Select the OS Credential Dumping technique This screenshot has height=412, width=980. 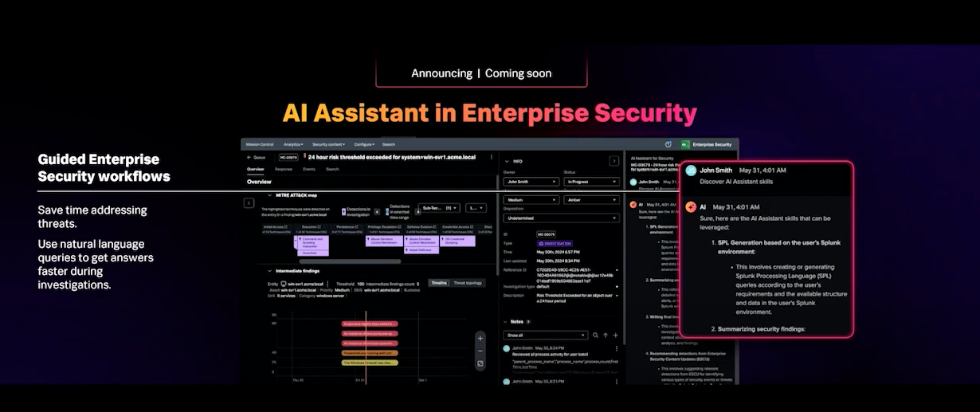(x=458, y=240)
